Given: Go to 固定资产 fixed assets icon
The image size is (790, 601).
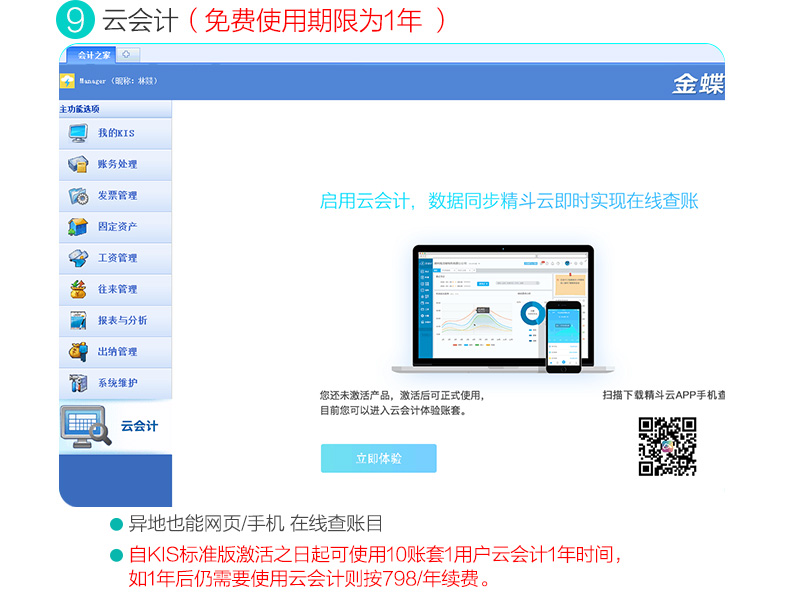Looking at the screenshot, I should pyautogui.click(x=79, y=227).
